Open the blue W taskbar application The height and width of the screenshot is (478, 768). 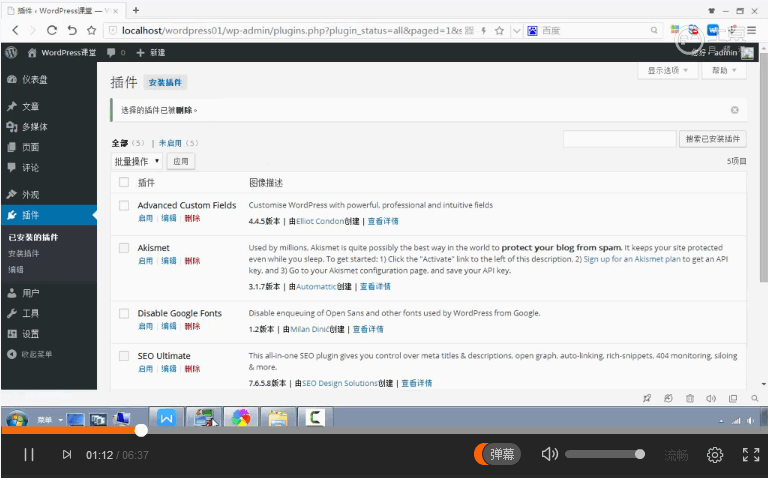point(167,418)
